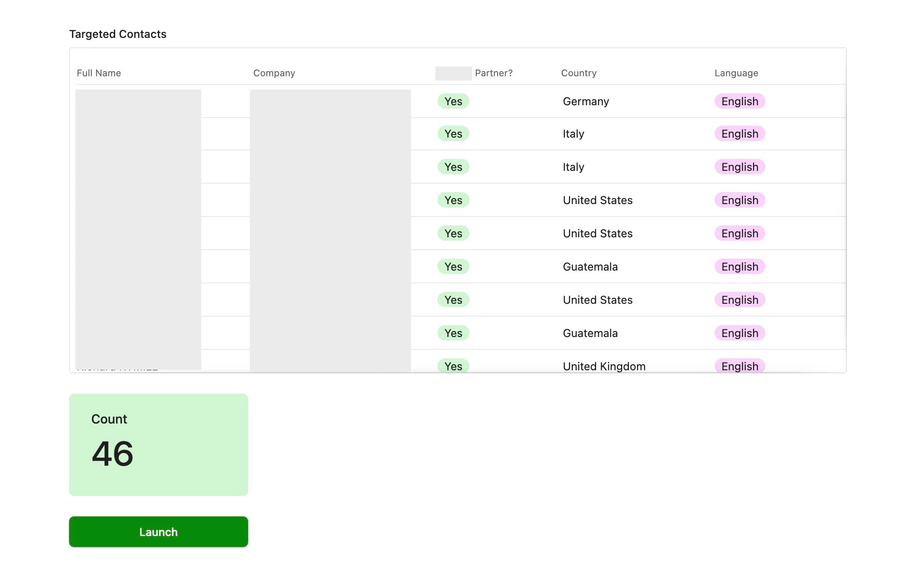The width and height of the screenshot is (898, 588).
Task: Click the English tag in Germany row
Action: [739, 101]
